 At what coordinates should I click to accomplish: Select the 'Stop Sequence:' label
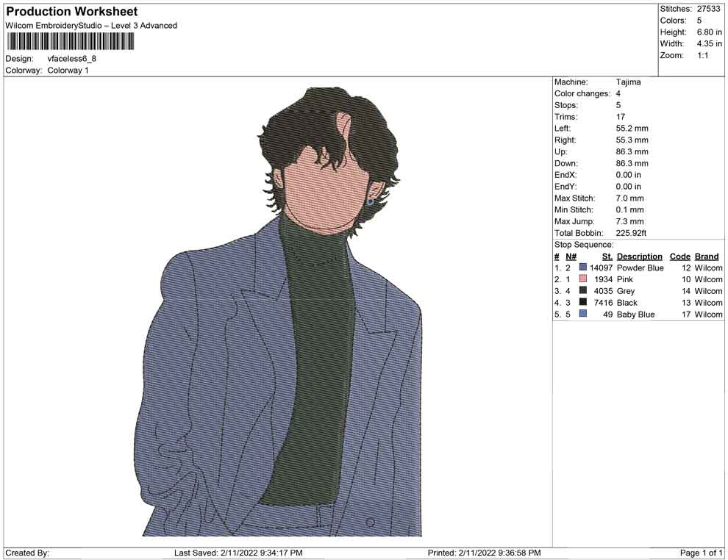pyautogui.click(x=584, y=245)
